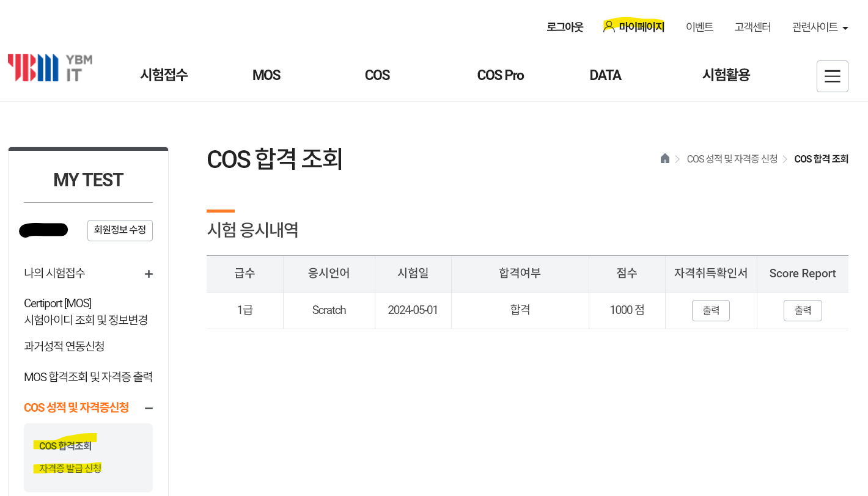The width and height of the screenshot is (868, 496).
Task: Print Score Report with 출력 button
Action: 803,310
